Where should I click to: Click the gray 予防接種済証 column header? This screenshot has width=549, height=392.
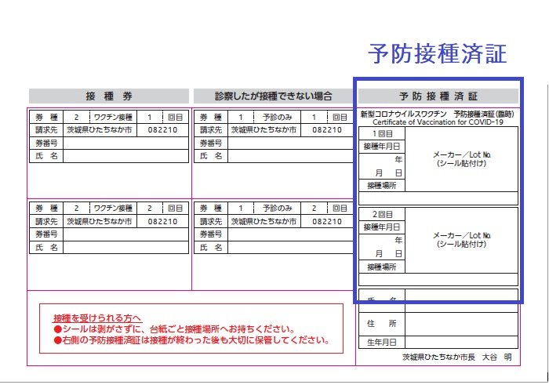pyautogui.click(x=438, y=96)
